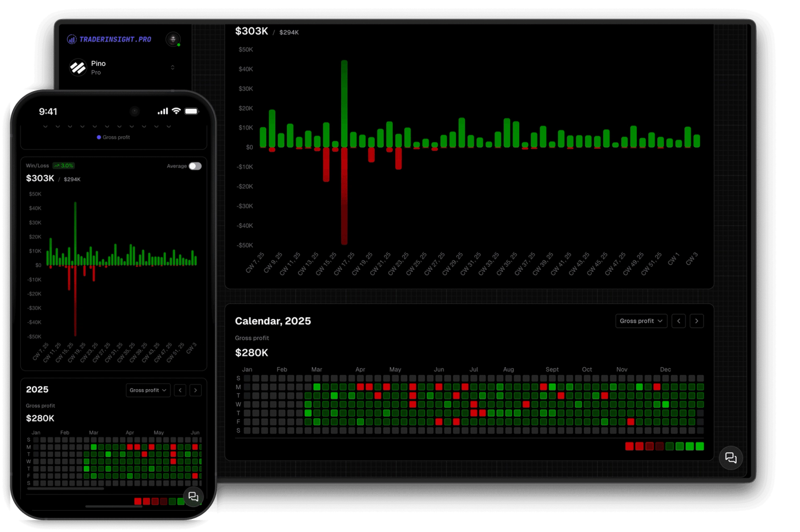Click the next arrow beside Calendar 2025
This screenshot has height=532, width=800.
tap(697, 321)
